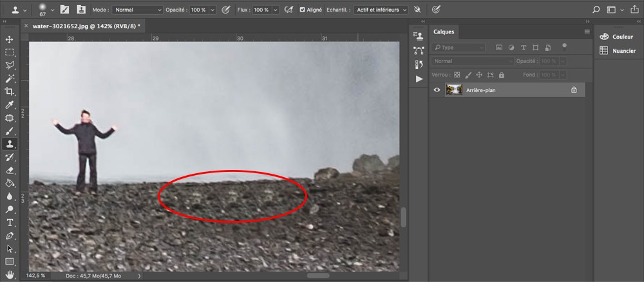Select the Clone Stamp tool in the toolbox

(10, 144)
